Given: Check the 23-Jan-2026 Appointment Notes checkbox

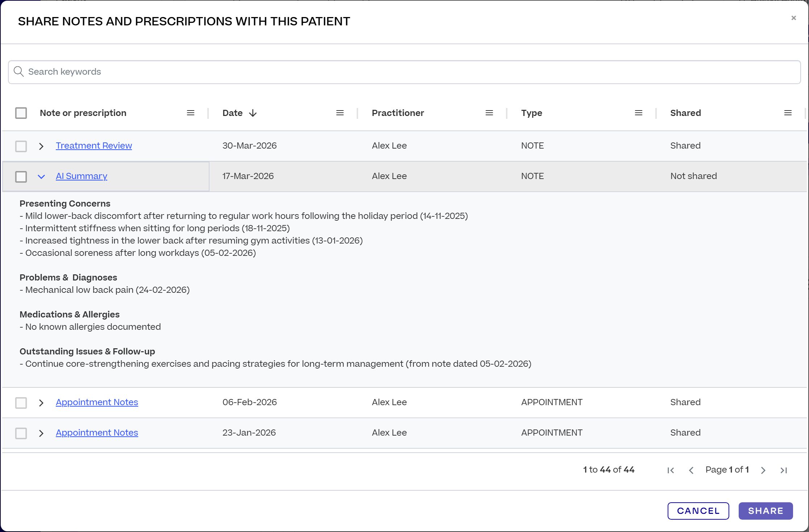Looking at the screenshot, I should tap(21, 433).
